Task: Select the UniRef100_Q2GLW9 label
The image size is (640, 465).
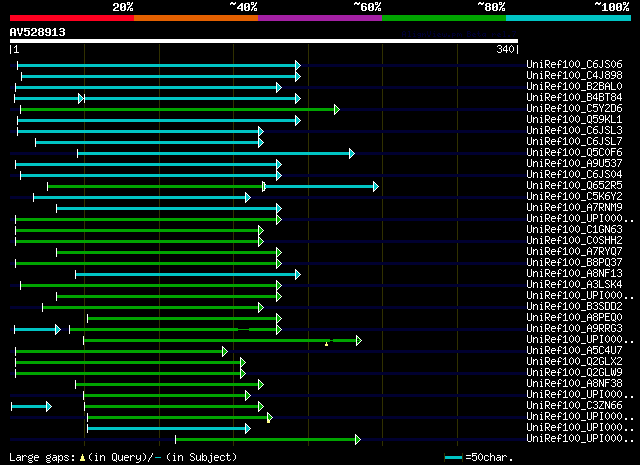Action: [x=574, y=373]
